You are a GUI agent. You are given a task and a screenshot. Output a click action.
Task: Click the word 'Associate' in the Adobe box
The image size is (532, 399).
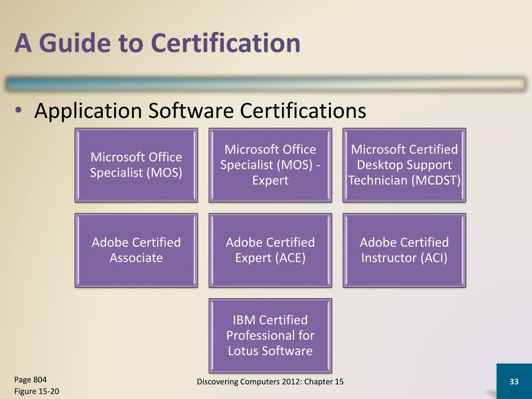coord(136,258)
